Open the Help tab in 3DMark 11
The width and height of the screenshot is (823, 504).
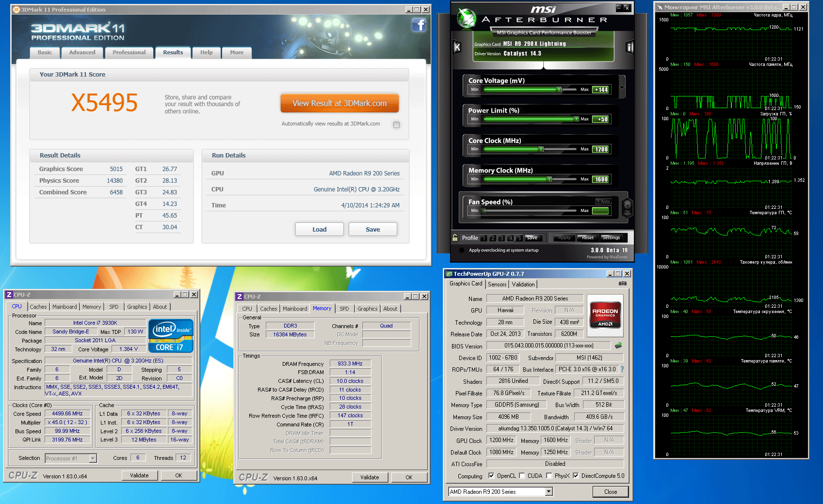tap(207, 52)
